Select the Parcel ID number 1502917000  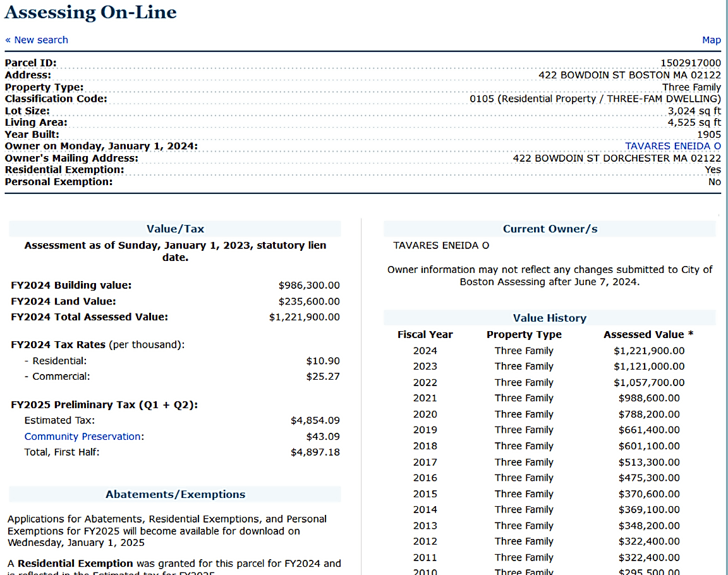click(690, 63)
